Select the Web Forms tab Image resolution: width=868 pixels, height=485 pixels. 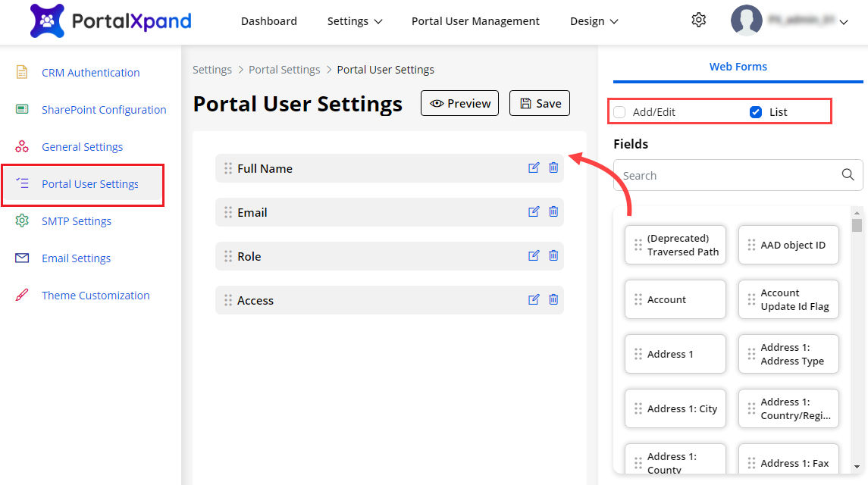pyautogui.click(x=738, y=67)
